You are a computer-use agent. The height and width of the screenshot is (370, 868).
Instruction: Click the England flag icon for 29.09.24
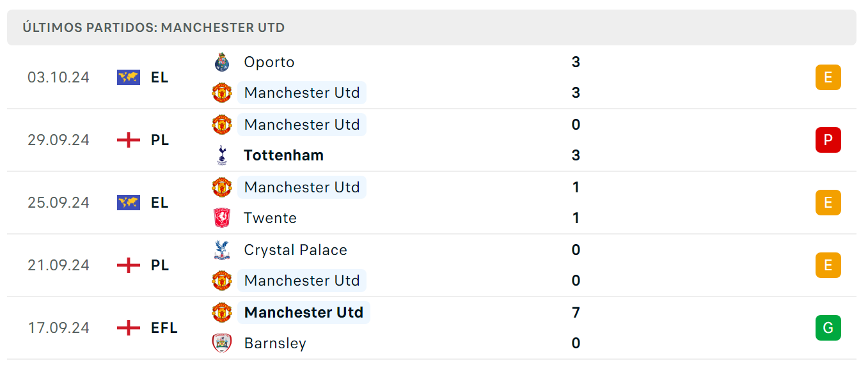pyautogui.click(x=129, y=140)
